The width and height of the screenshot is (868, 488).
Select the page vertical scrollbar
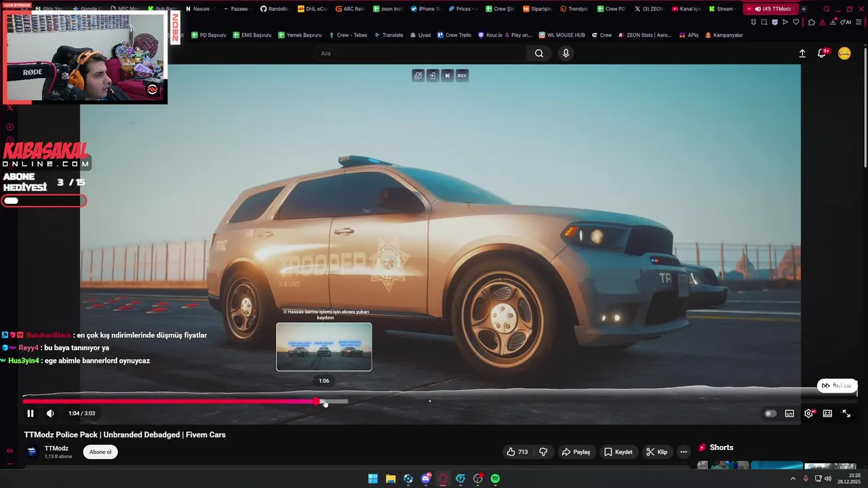pos(865,106)
